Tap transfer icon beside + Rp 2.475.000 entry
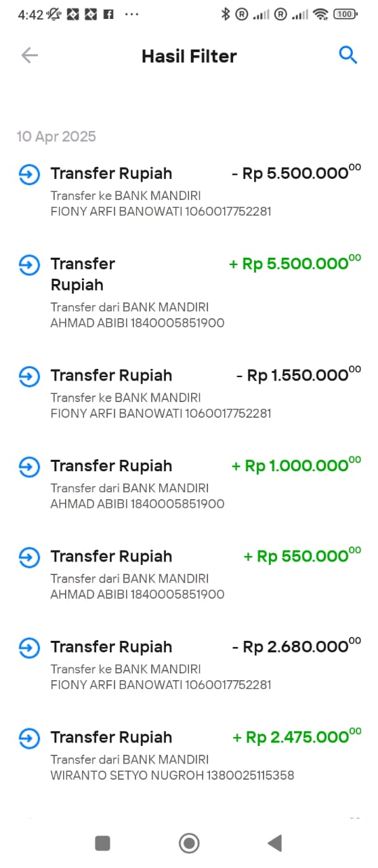Image resolution: width=378 pixels, height=868 pixels. [x=29, y=738]
